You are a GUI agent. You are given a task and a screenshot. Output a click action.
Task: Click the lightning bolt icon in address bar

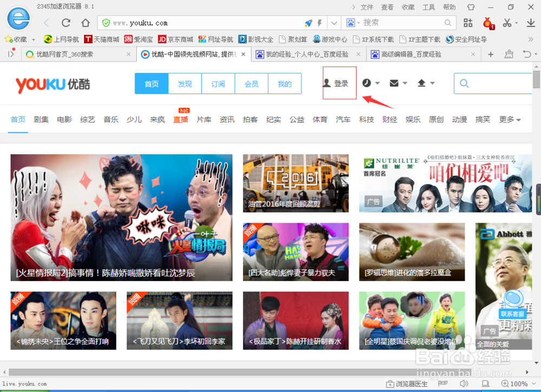tap(320, 23)
